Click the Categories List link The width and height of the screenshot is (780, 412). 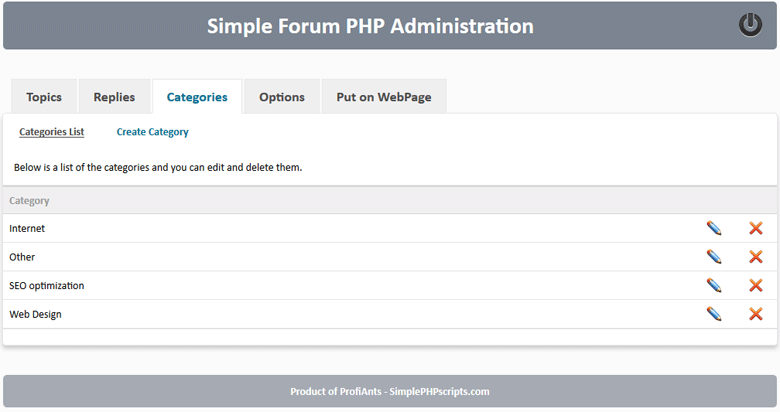pyautogui.click(x=52, y=132)
